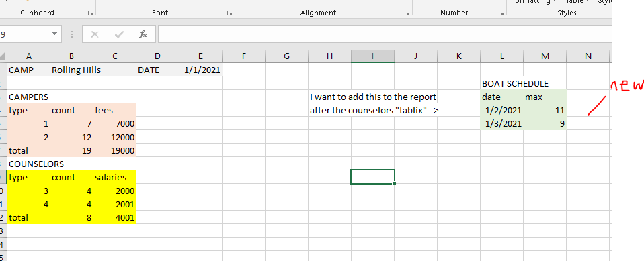Select the 12000 fees cell
The image size is (644, 261).
[x=114, y=137]
